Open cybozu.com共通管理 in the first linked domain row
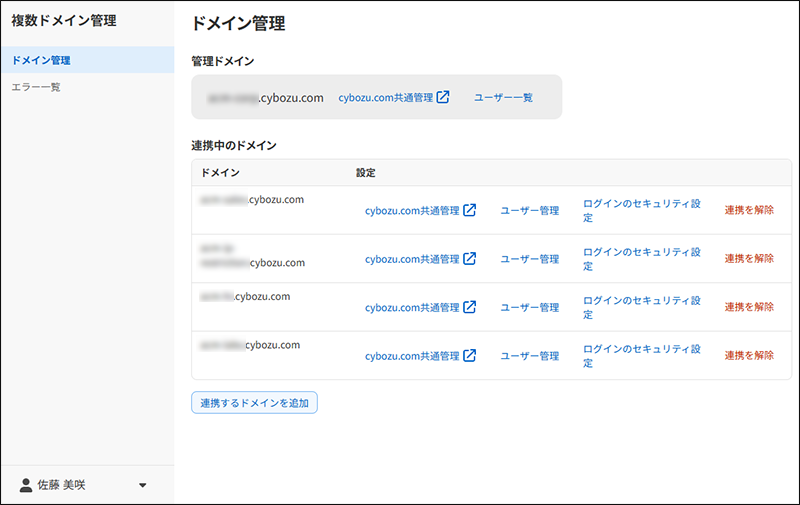800x505 pixels. [x=412, y=211]
